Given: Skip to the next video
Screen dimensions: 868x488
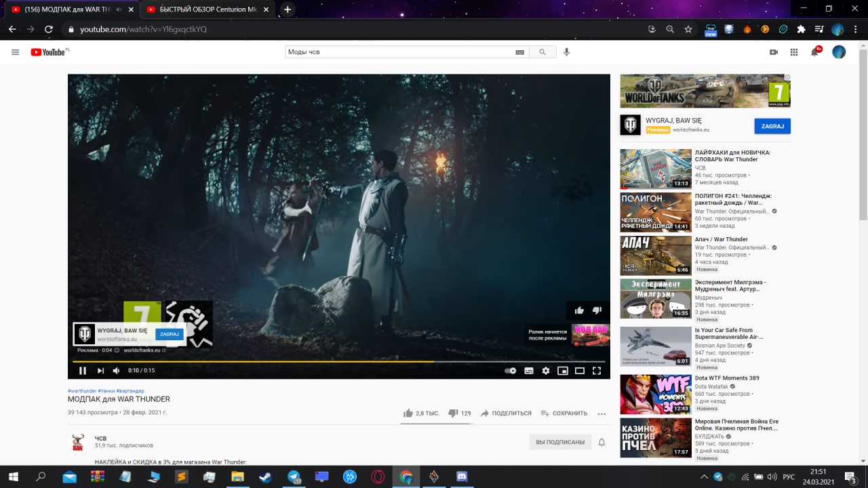Looking at the screenshot, I should [x=100, y=371].
